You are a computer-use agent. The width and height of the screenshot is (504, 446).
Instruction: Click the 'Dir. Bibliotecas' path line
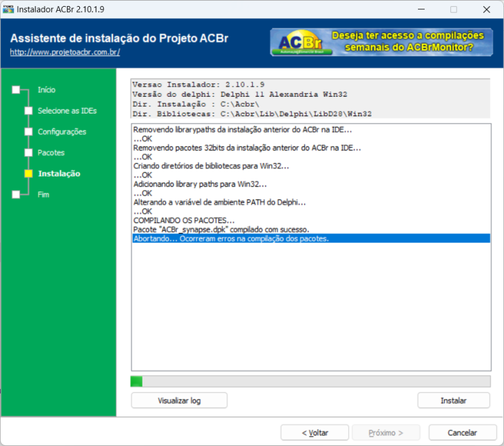click(x=252, y=114)
